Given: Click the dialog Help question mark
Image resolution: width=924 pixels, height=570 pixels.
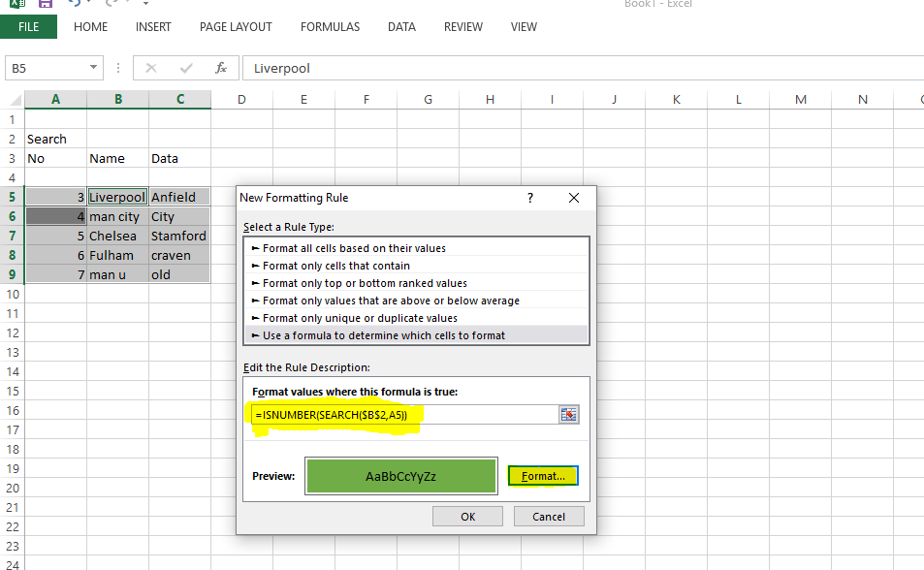Looking at the screenshot, I should tap(530, 198).
